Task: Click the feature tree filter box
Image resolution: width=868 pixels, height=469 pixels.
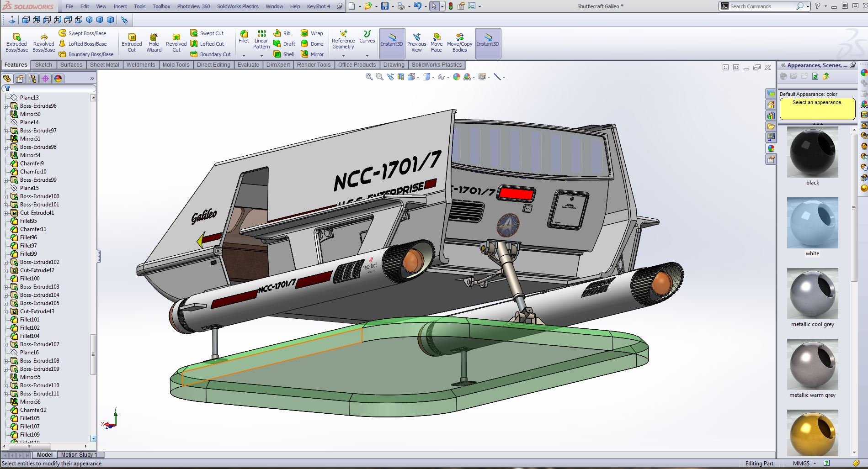Action: point(49,88)
